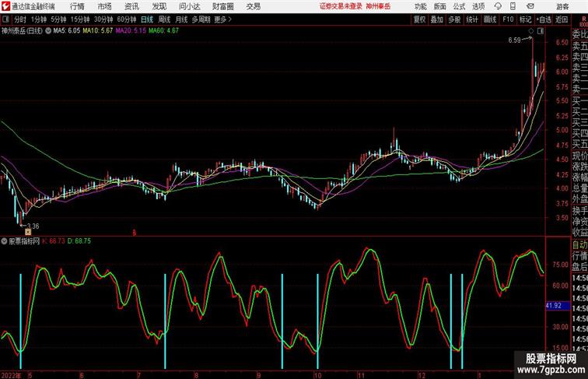Open the 市场 menu
Viewport: 588px width, 379px height.
point(105,6)
